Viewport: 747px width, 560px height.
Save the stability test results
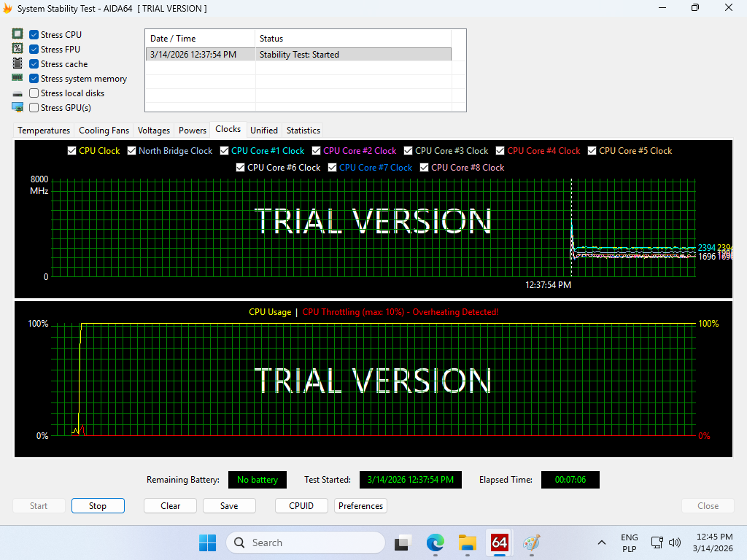229,506
